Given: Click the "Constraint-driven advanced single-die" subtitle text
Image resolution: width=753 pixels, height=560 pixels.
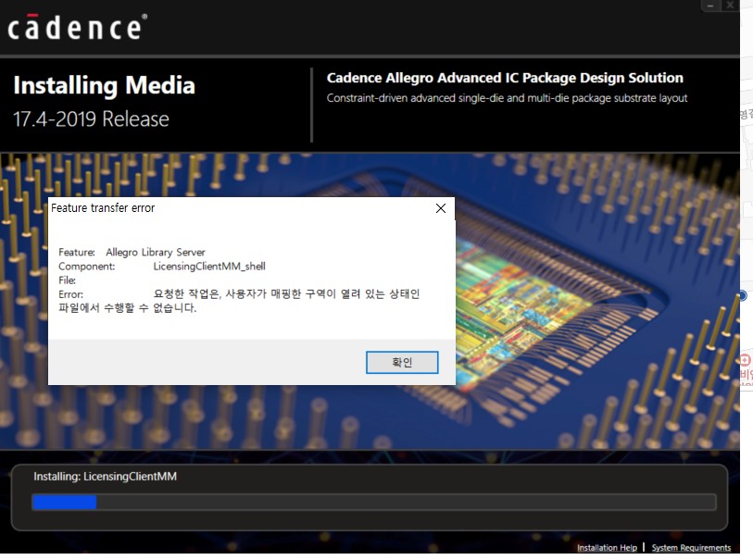Looking at the screenshot, I should point(507,98).
